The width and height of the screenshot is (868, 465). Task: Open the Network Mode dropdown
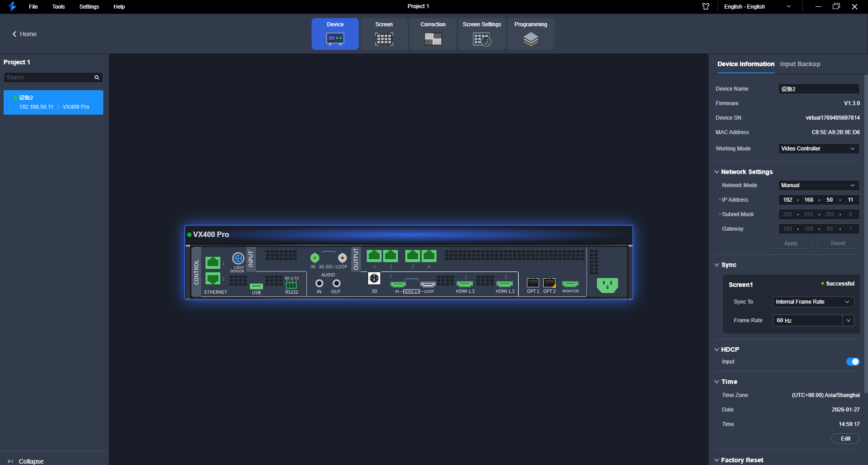[x=819, y=185]
